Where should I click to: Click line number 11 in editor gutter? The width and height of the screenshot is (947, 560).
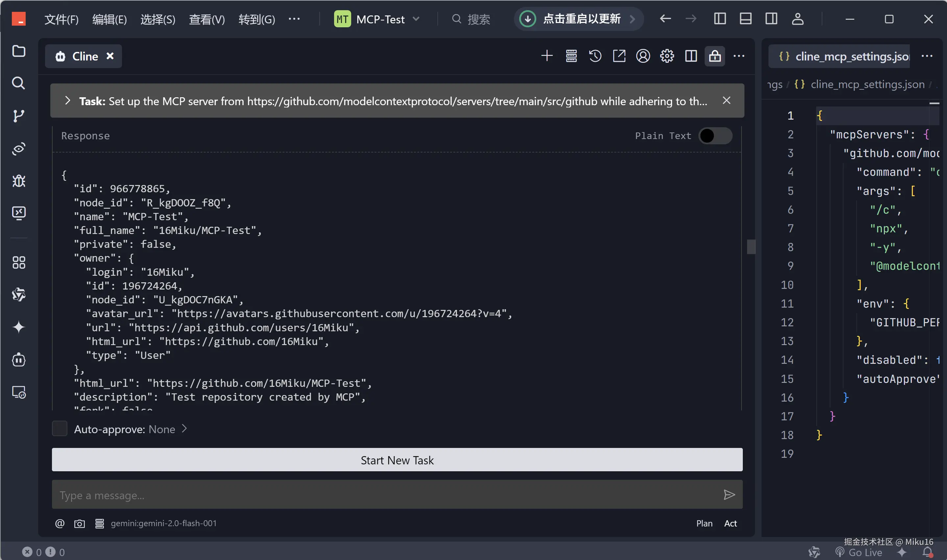pos(787,303)
